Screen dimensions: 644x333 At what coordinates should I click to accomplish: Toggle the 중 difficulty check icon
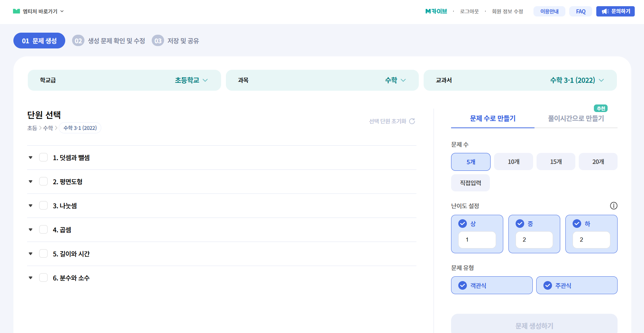[520, 224]
